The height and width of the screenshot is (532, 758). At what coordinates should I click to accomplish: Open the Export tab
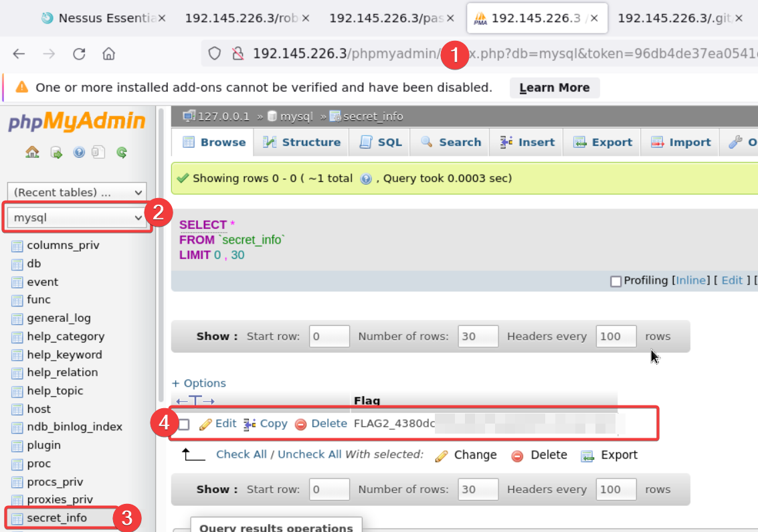[603, 143]
